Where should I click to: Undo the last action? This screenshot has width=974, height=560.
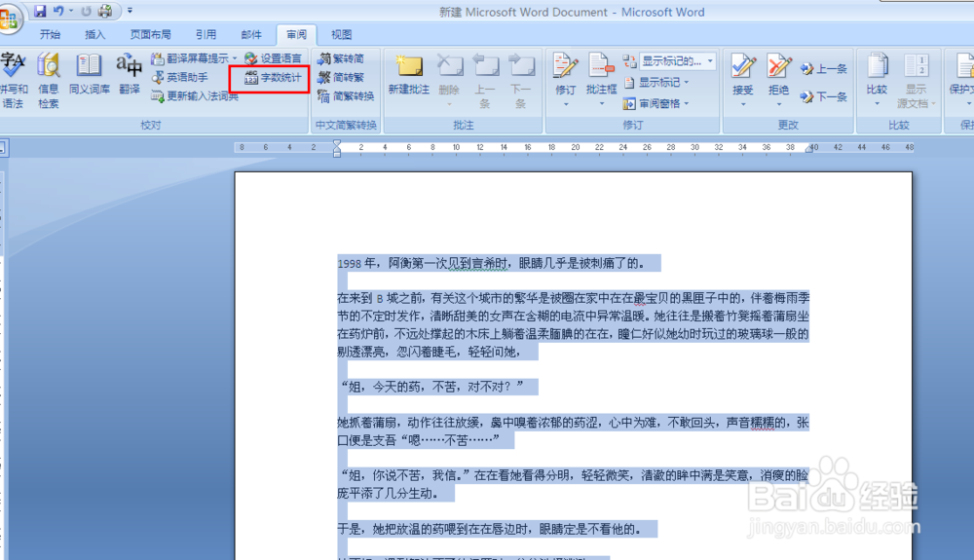click(58, 11)
